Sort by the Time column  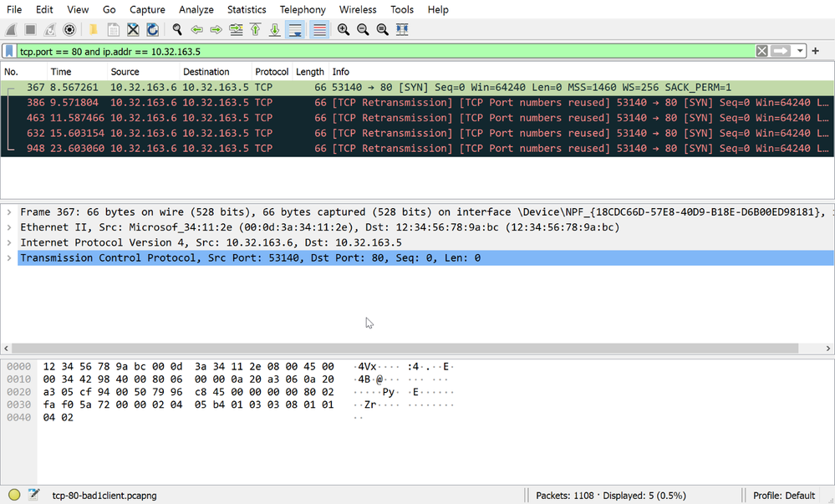pos(77,72)
